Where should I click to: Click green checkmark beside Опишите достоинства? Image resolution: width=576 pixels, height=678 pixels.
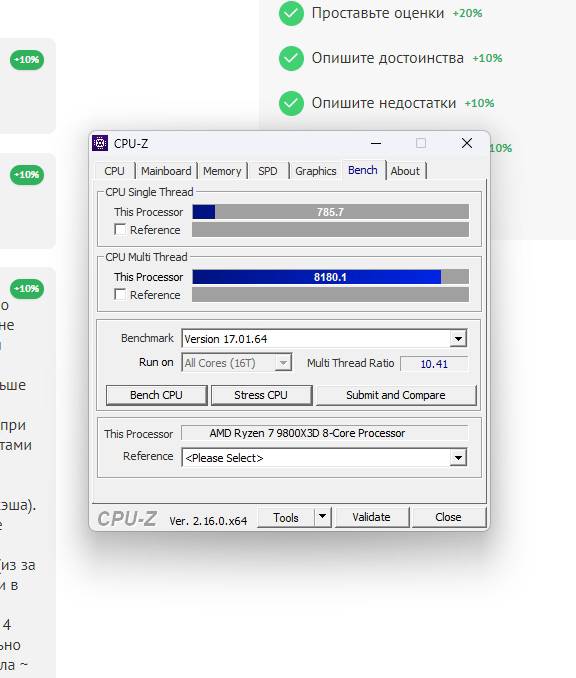(x=291, y=58)
